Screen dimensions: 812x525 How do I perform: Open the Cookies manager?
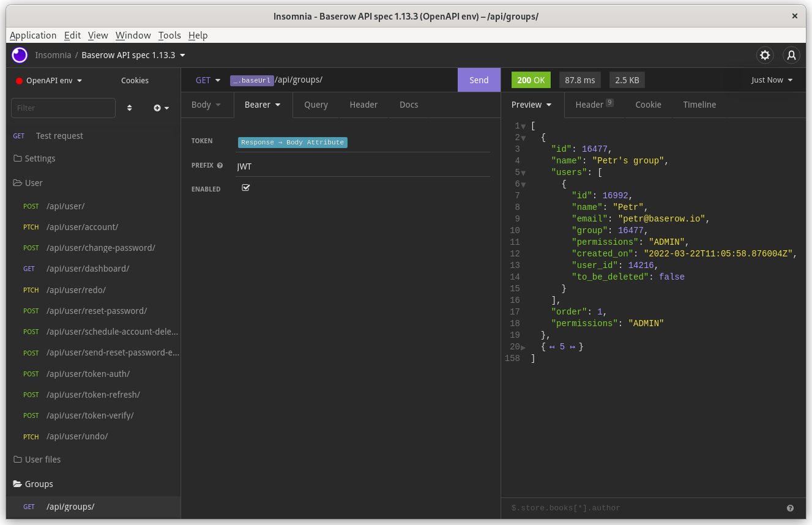click(x=135, y=81)
